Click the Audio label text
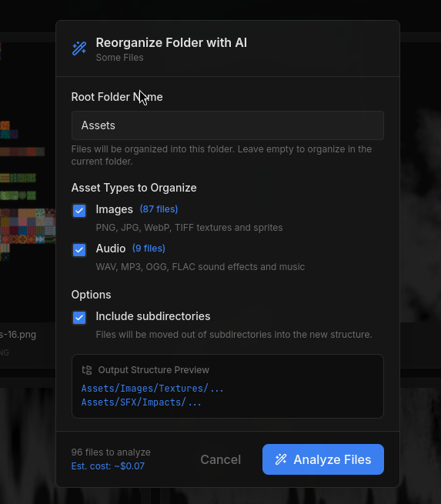 (x=111, y=249)
